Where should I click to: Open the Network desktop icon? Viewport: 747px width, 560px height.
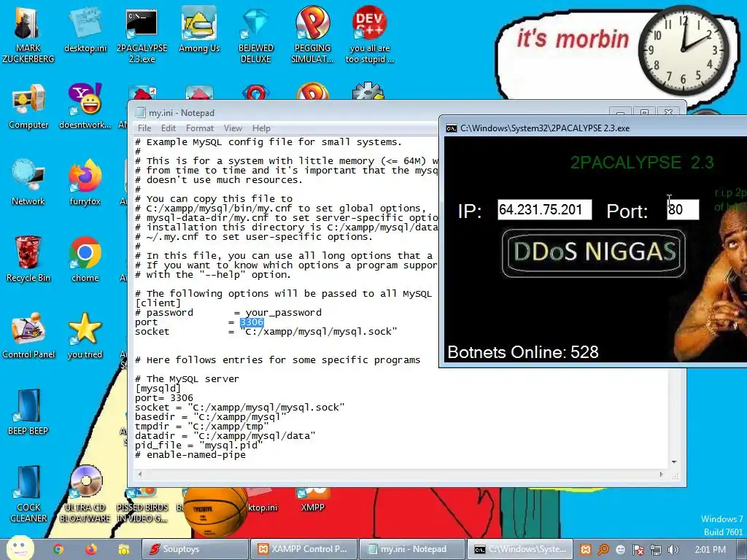point(28,183)
